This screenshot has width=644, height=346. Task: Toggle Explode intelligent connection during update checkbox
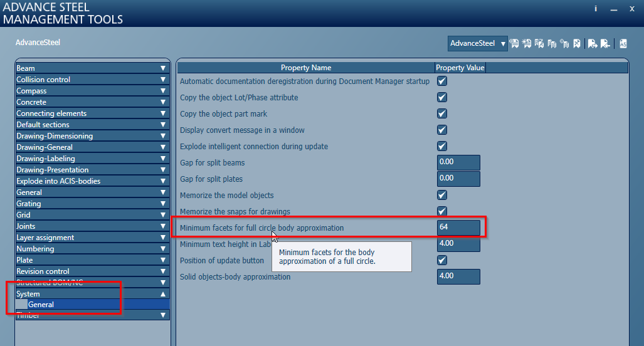click(442, 146)
